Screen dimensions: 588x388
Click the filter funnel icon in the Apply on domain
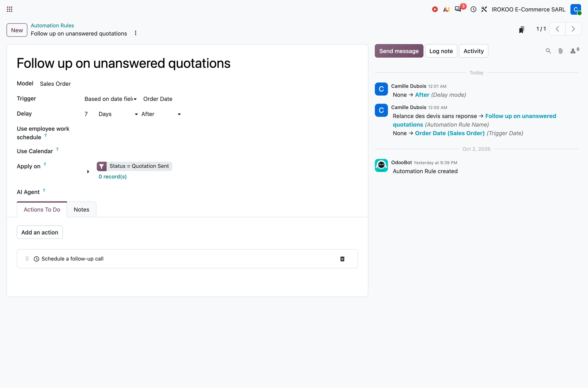(x=102, y=166)
